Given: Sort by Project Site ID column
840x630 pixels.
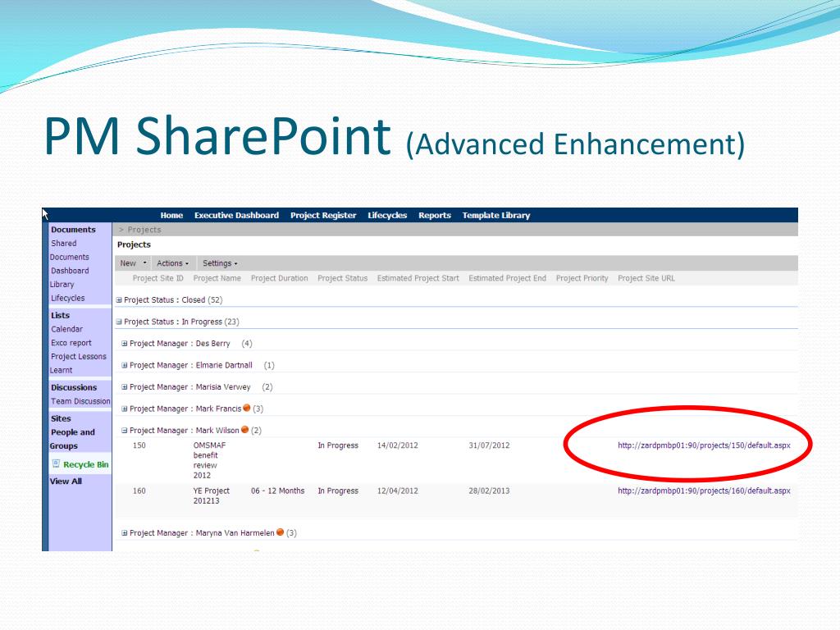Looking at the screenshot, I should pos(158,278).
